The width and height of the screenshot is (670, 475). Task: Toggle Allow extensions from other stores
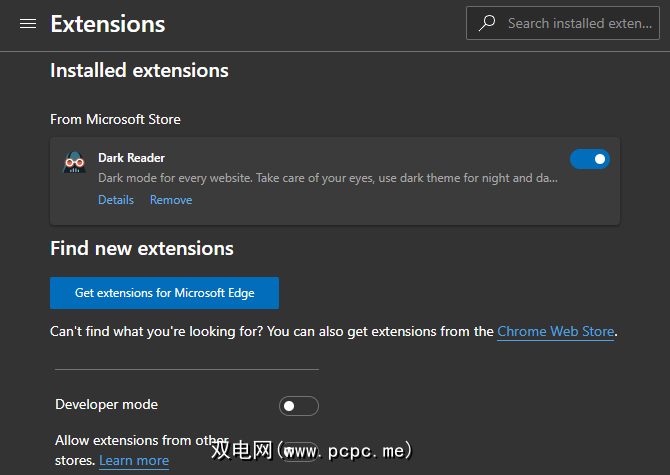click(300, 451)
